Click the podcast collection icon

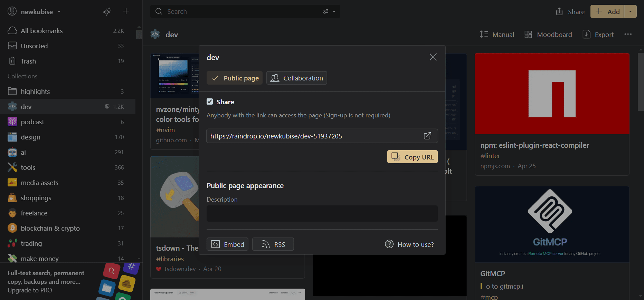[12, 122]
